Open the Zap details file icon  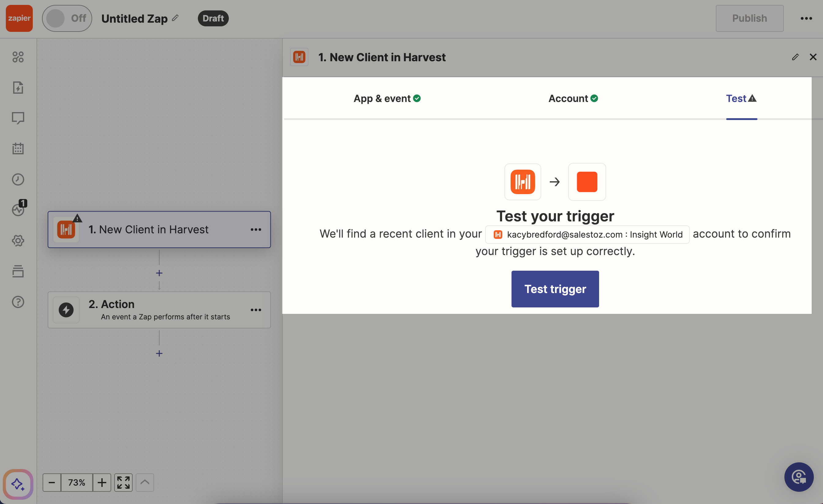[x=18, y=88]
